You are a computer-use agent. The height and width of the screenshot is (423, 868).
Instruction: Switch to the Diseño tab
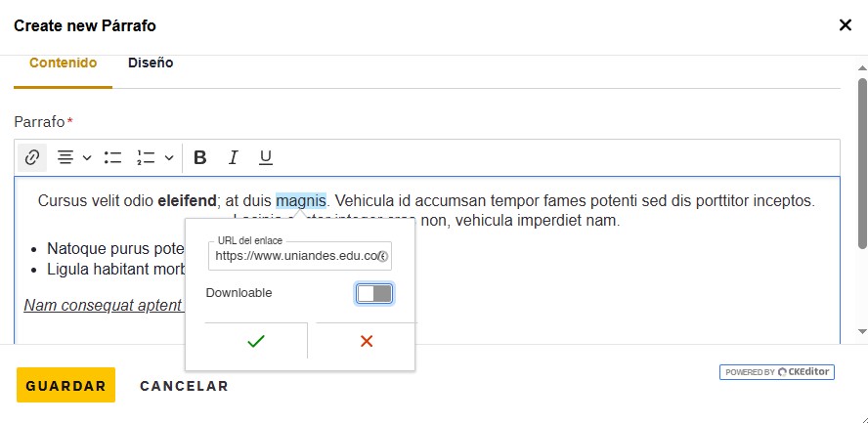[x=151, y=63]
